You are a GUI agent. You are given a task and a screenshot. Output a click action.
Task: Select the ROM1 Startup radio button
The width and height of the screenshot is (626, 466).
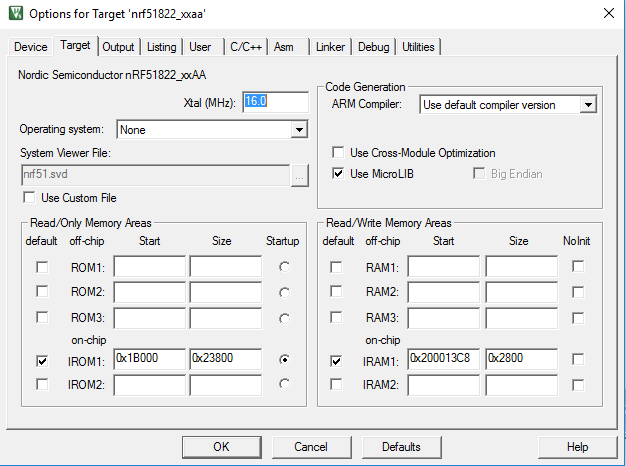[x=284, y=267]
